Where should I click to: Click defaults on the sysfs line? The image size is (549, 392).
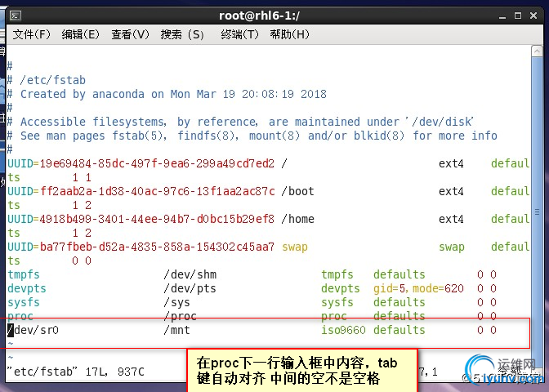pos(399,302)
